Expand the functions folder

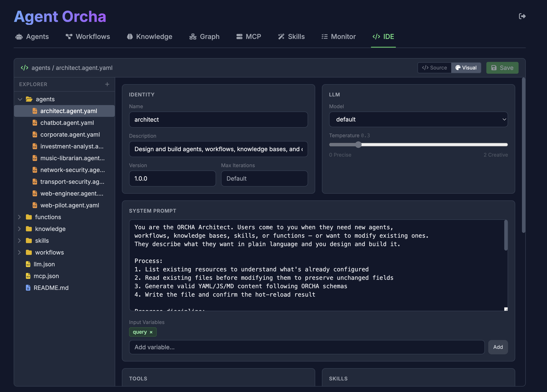20,217
